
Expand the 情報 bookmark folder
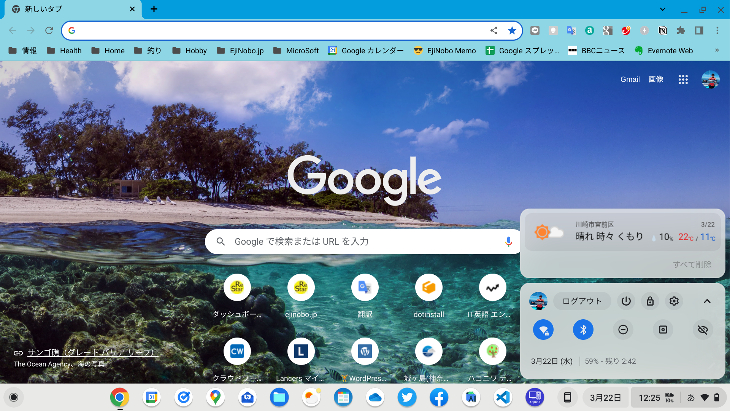click(23, 50)
